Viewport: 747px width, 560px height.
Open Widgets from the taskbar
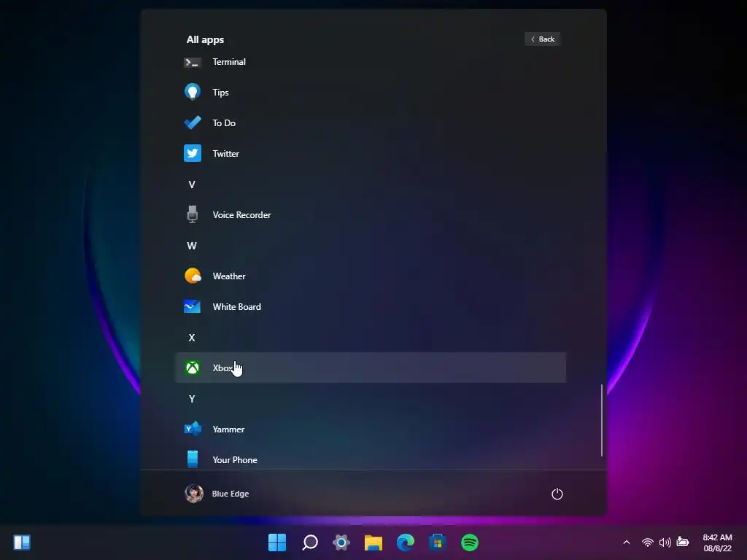22,542
